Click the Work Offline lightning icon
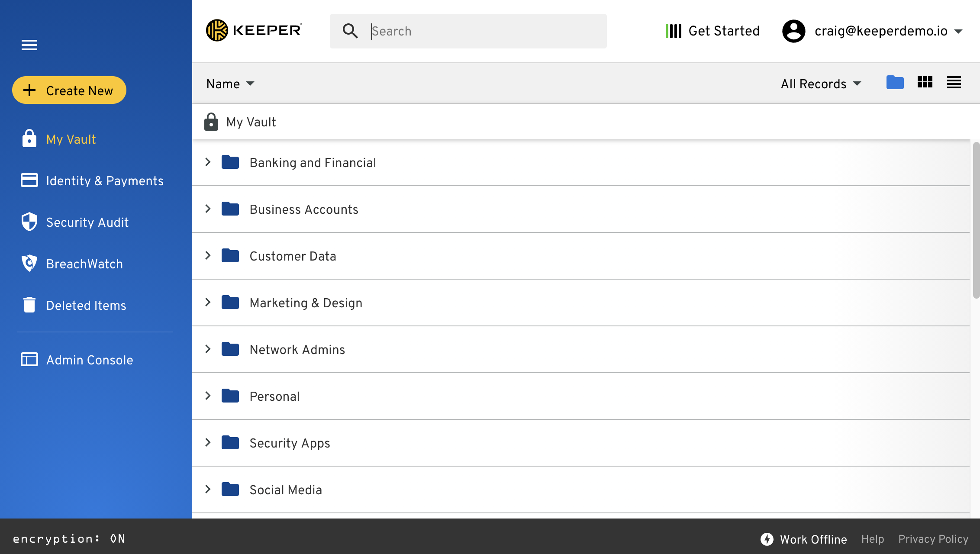The image size is (980, 554). point(767,539)
